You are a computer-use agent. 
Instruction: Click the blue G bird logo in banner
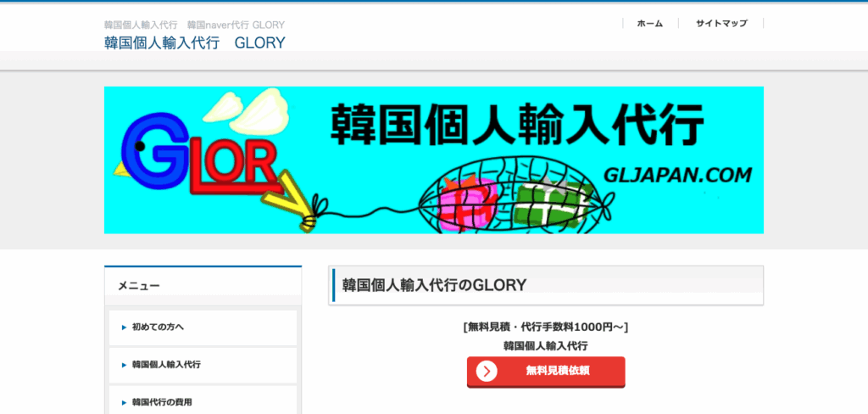(151, 156)
